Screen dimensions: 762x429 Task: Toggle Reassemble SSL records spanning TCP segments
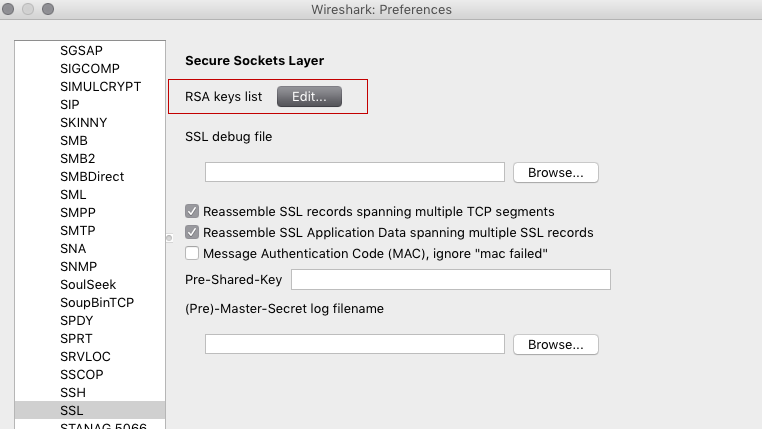pos(192,211)
